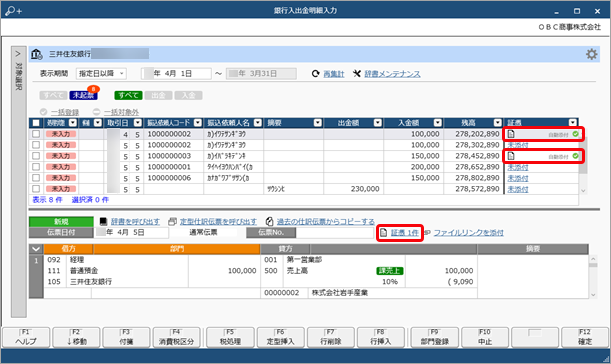
Task: Click the 再集計 refresh icon
Action: click(315, 74)
